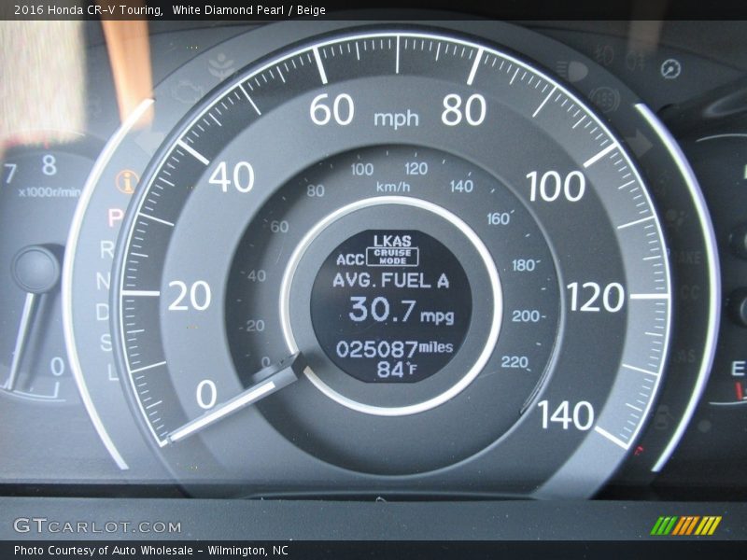Click the S gear letter
This screenshot has width=747, height=560.
106,342
